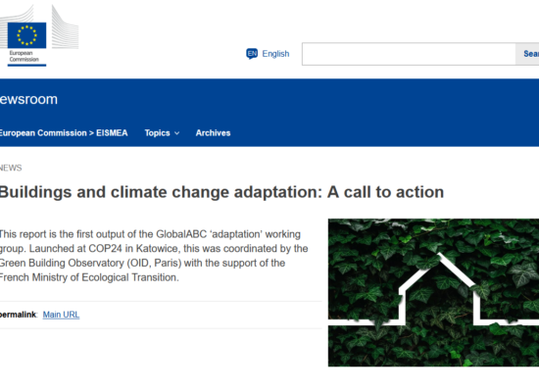Expand the chevron arrow beside Topics
539x392 pixels.
coord(176,133)
